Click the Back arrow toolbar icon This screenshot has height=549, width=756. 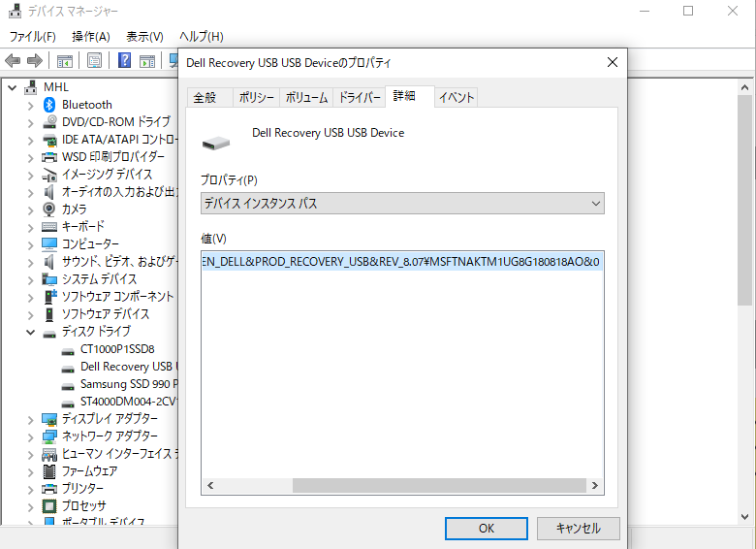13,61
